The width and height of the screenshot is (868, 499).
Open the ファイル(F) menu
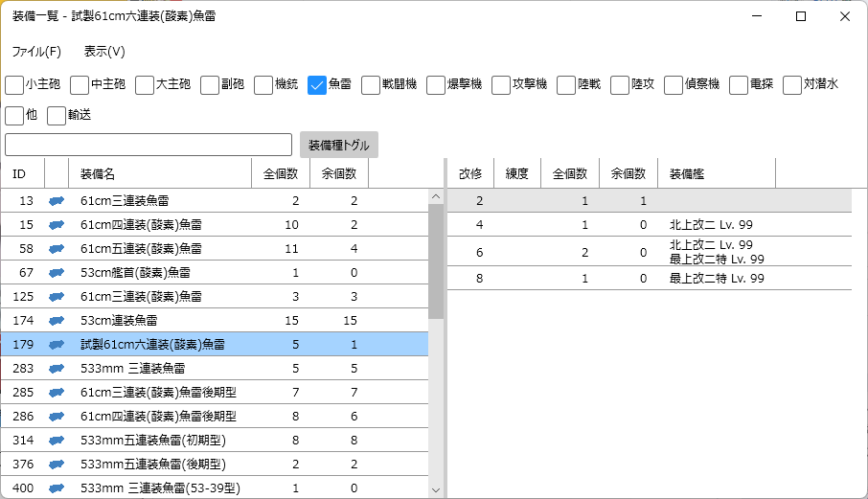[36, 52]
